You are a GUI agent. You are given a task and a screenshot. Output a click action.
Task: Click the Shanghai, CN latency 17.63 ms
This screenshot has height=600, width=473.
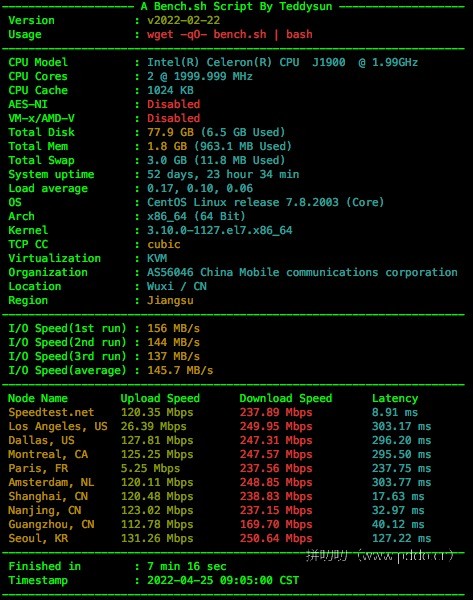398,496
